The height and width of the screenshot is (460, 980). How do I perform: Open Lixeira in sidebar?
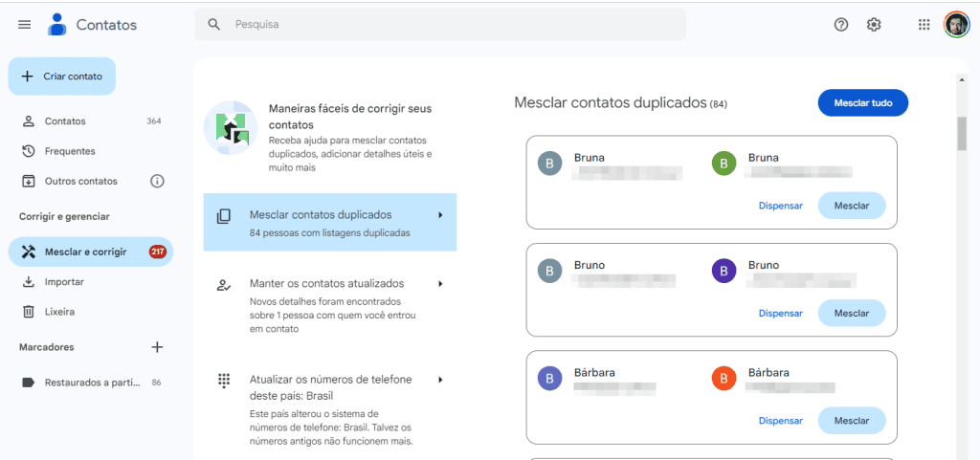(91, 312)
